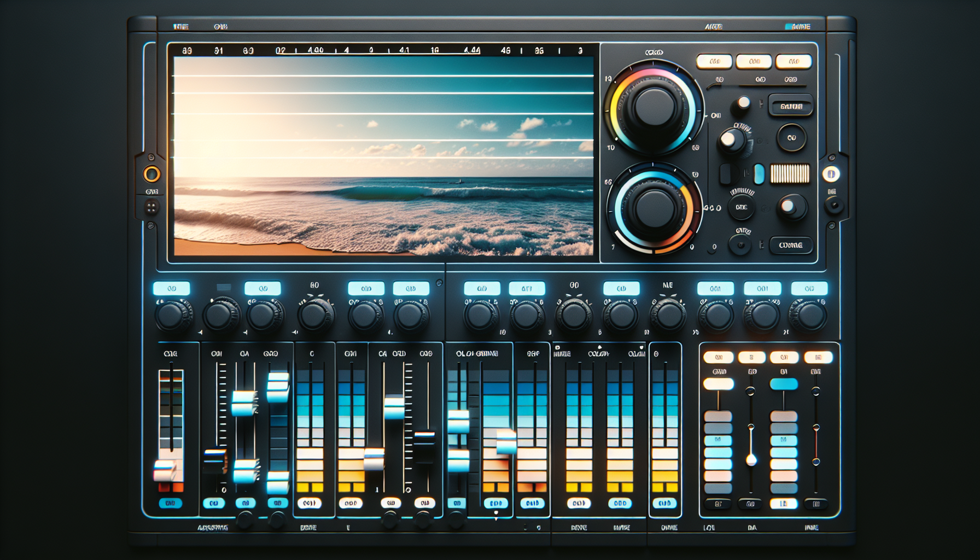Viewport: 980px width, 560px height.
Task: Click the beach preview image on the main screen
Action: click(383, 156)
